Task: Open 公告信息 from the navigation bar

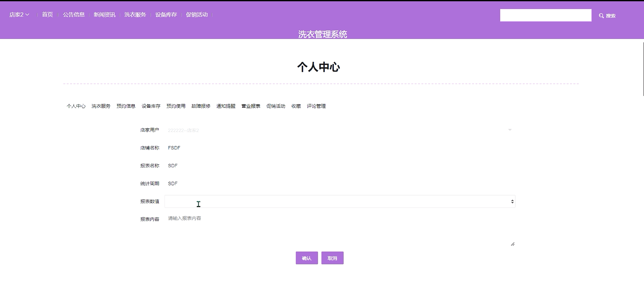Action: point(74,15)
